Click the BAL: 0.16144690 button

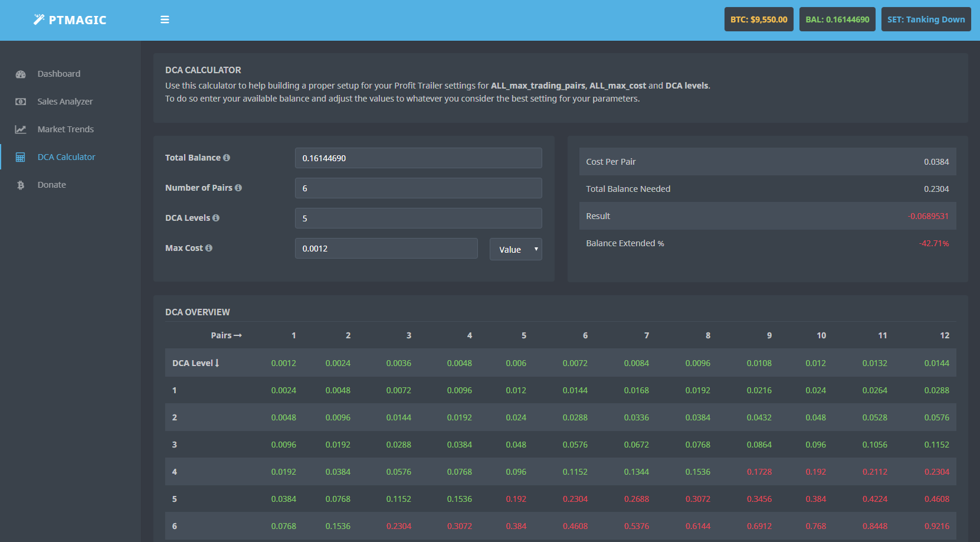(837, 19)
